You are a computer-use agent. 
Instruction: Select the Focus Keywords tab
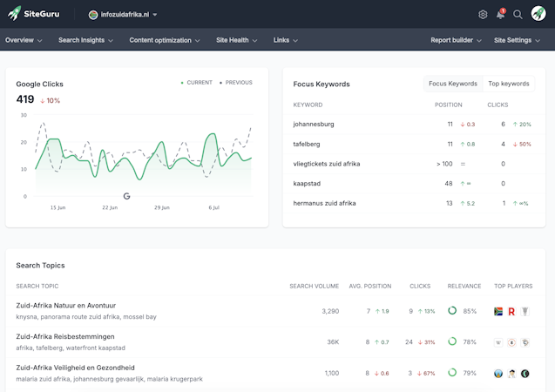[x=453, y=84]
